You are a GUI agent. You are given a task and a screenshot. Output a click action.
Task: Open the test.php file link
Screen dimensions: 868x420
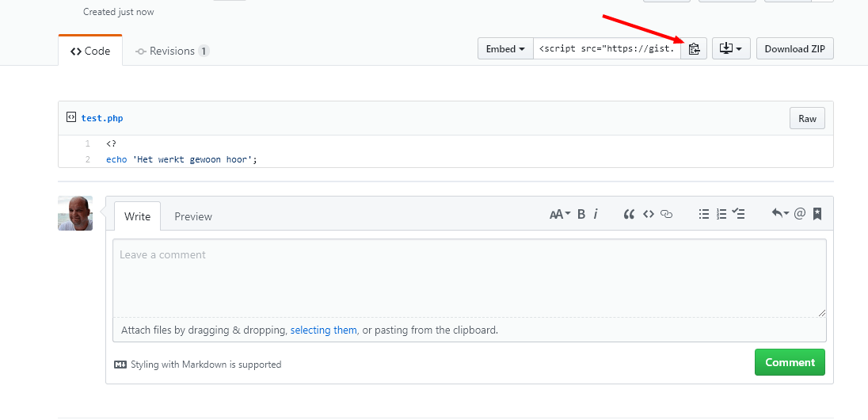102,118
